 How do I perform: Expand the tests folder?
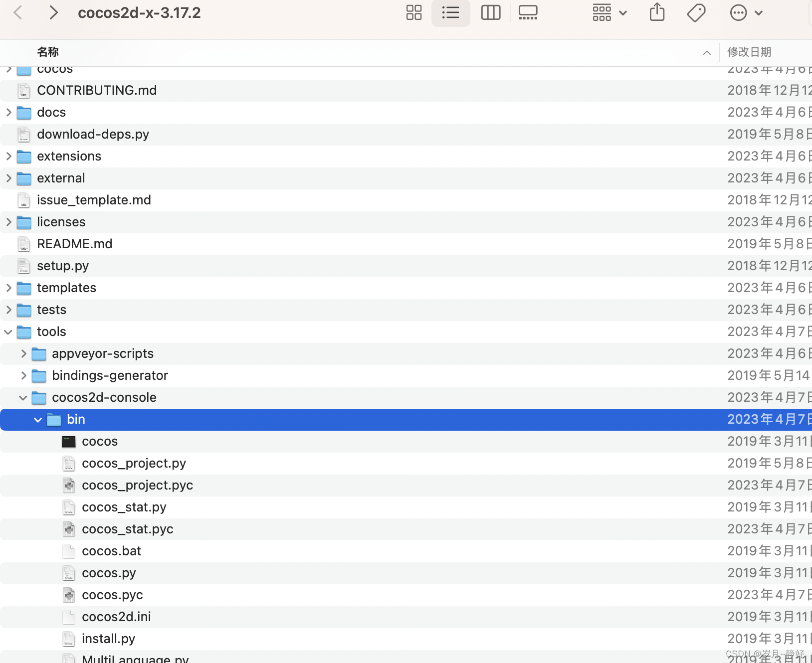(x=8, y=310)
